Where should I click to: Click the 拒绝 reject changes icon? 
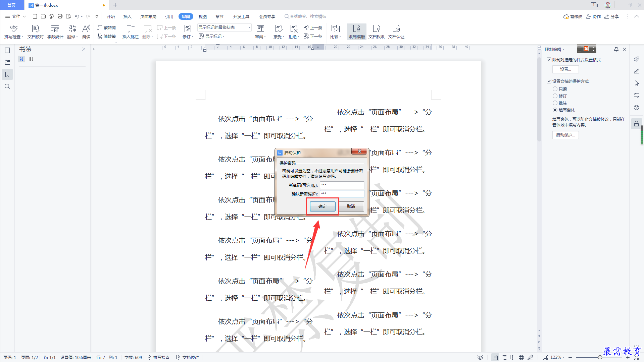pyautogui.click(x=294, y=28)
